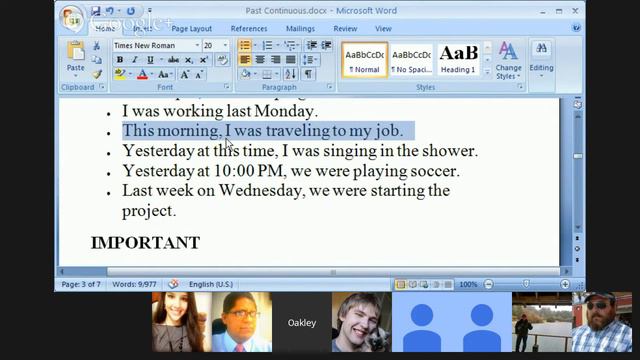Justify the text alignment
640x360 pixels.
click(x=291, y=60)
